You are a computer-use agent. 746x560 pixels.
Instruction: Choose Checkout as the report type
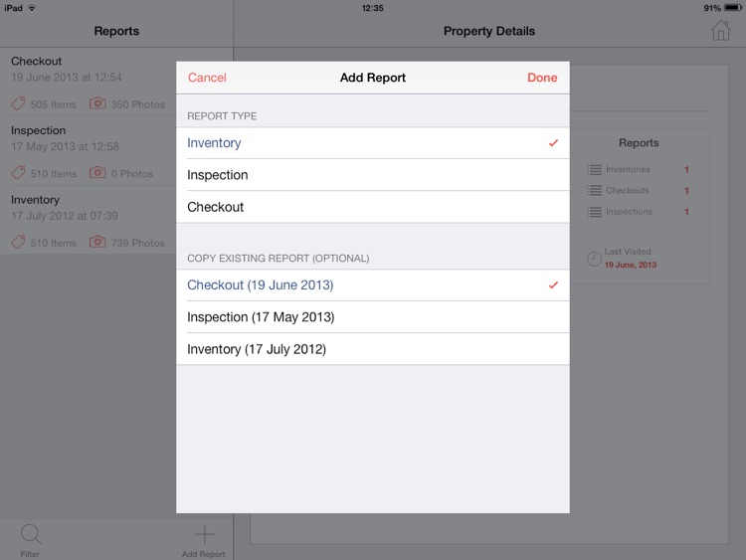click(x=373, y=207)
